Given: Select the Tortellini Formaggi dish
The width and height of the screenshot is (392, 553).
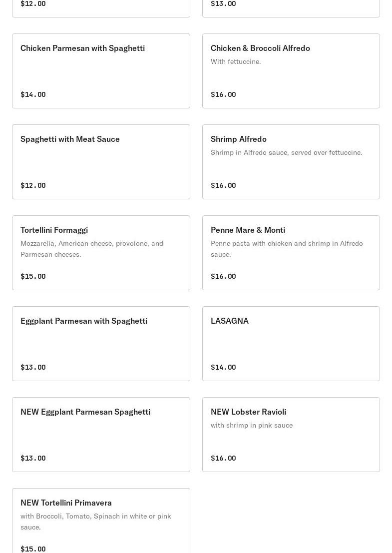Looking at the screenshot, I should [54, 230].
